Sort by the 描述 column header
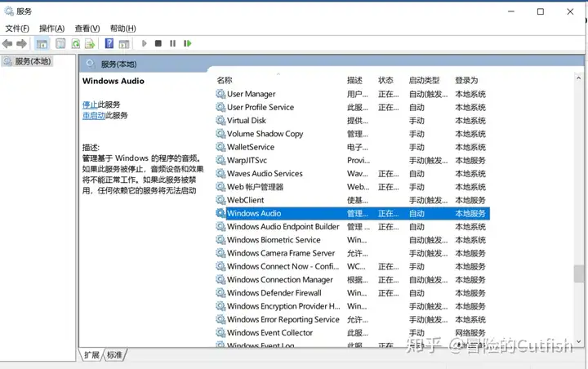The image size is (588, 369). [x=354, y=80]
